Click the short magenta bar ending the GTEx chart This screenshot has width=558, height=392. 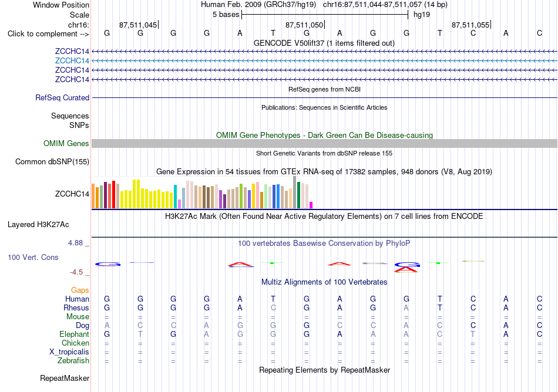click(x=311, y=205)
